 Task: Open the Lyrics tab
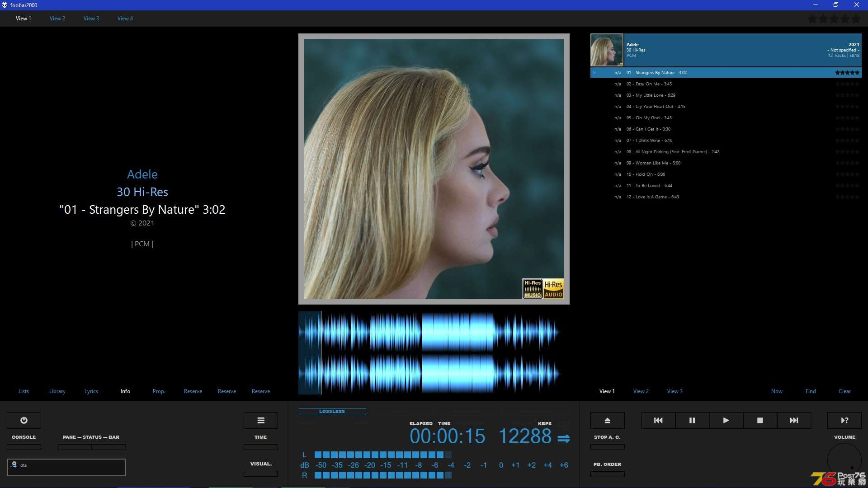tap(91, 391)
